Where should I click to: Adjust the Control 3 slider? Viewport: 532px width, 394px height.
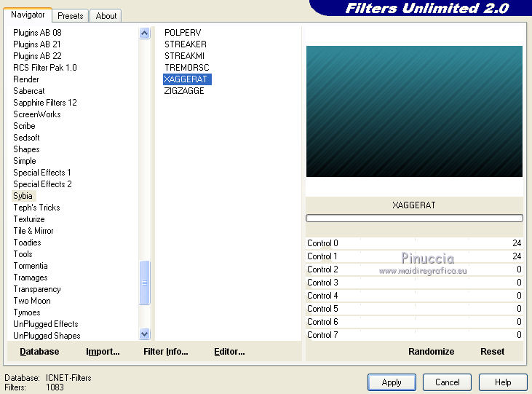click(x=414, y=283)
